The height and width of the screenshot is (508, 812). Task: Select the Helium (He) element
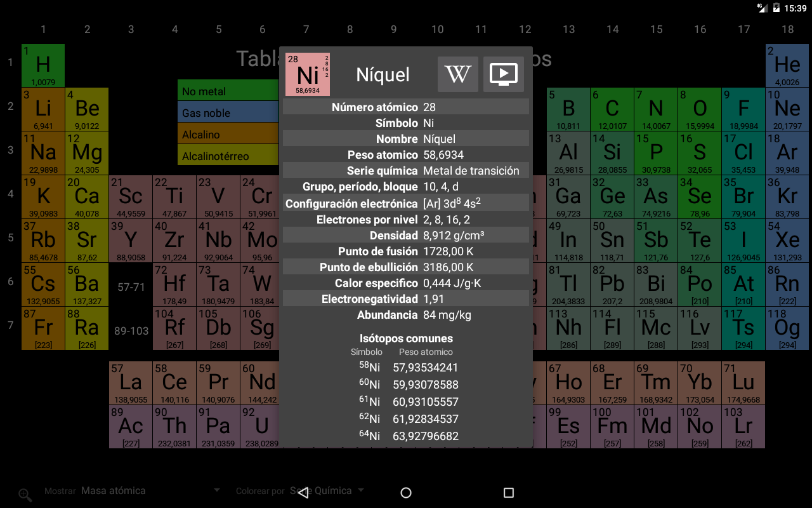pos(787,65)
